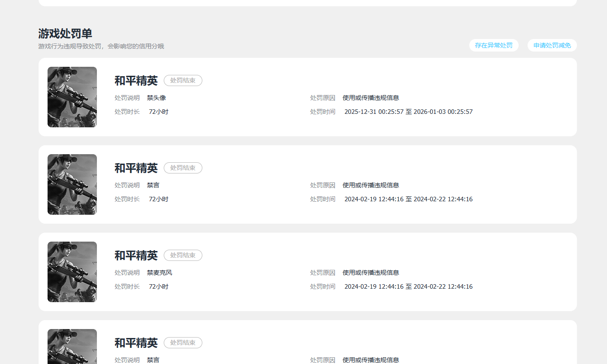Click the game thumbnail in the 禁麦克风 penalty card
The width and height of the screenshot is (607, 364).
[x=72, y=272]
